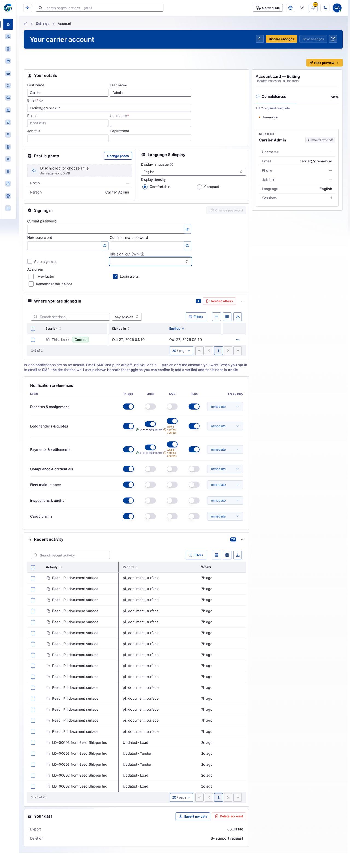Click the globe language icon in header

tap(290, 8)
